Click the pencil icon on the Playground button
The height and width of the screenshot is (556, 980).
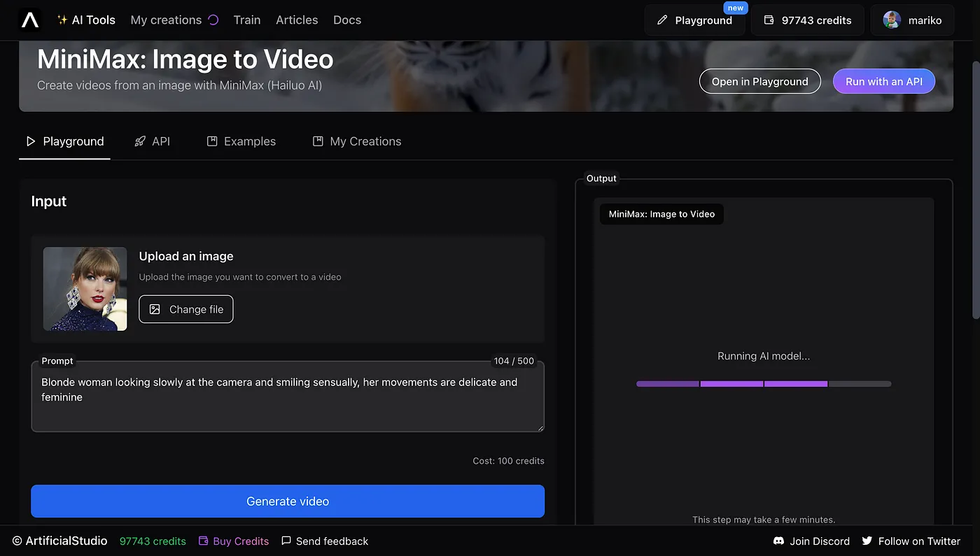point(662,20)
